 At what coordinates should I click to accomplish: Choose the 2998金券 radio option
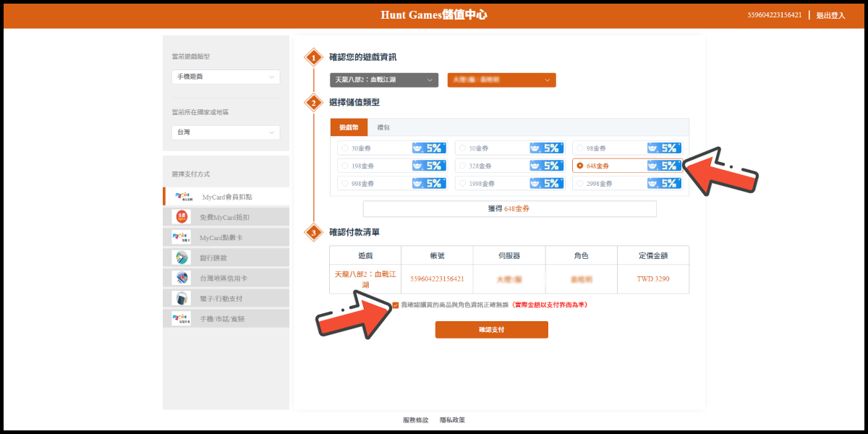point(580,184)
